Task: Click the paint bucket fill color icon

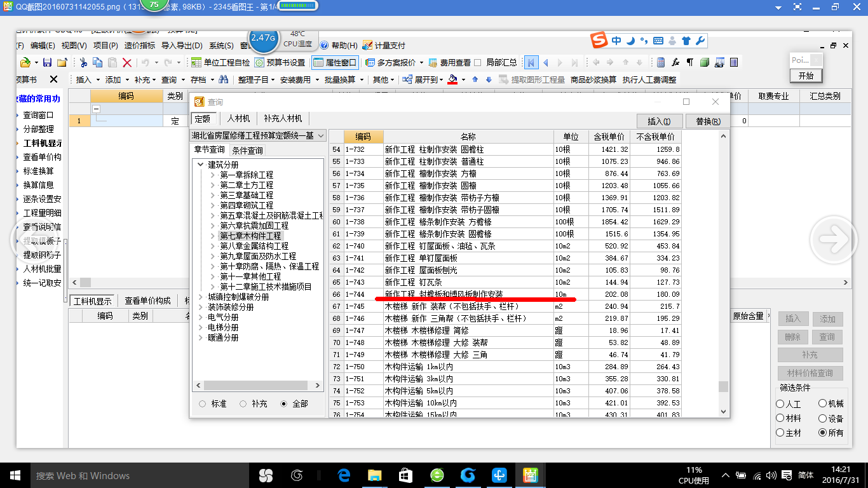Action: 453,79
